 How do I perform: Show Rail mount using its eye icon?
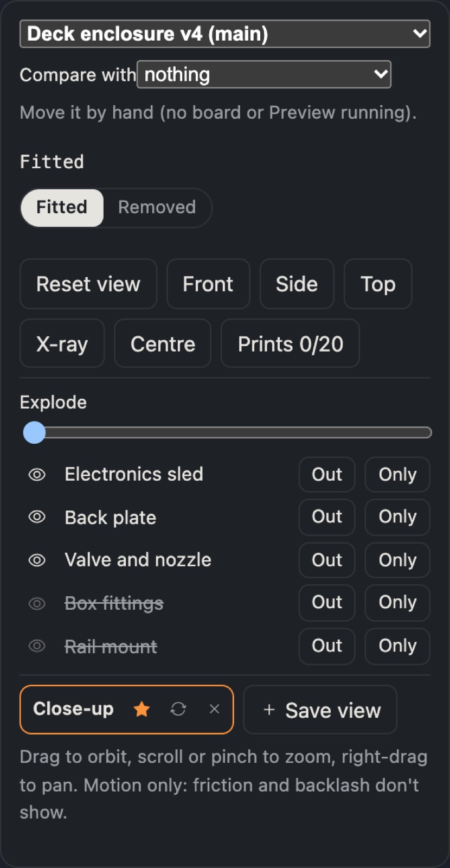click(37, 646)
